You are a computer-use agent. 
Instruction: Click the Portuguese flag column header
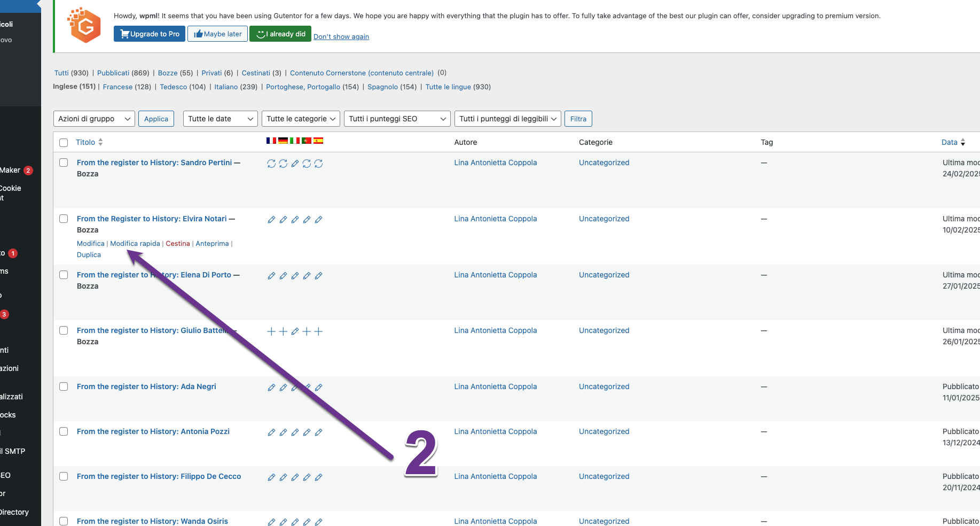(307, 141)
